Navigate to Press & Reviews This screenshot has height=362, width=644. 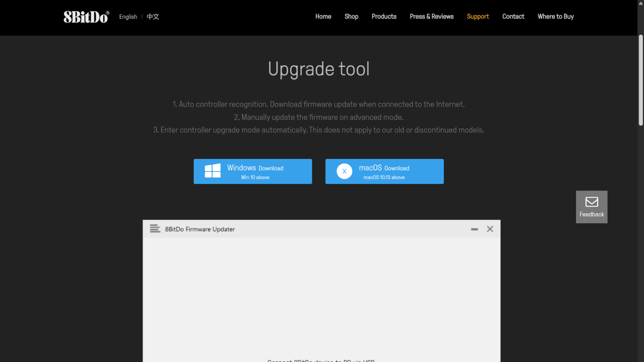431,17
